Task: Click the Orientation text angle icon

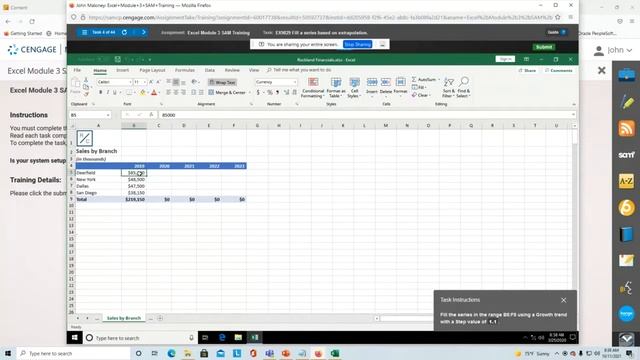Action: point(195,82)
